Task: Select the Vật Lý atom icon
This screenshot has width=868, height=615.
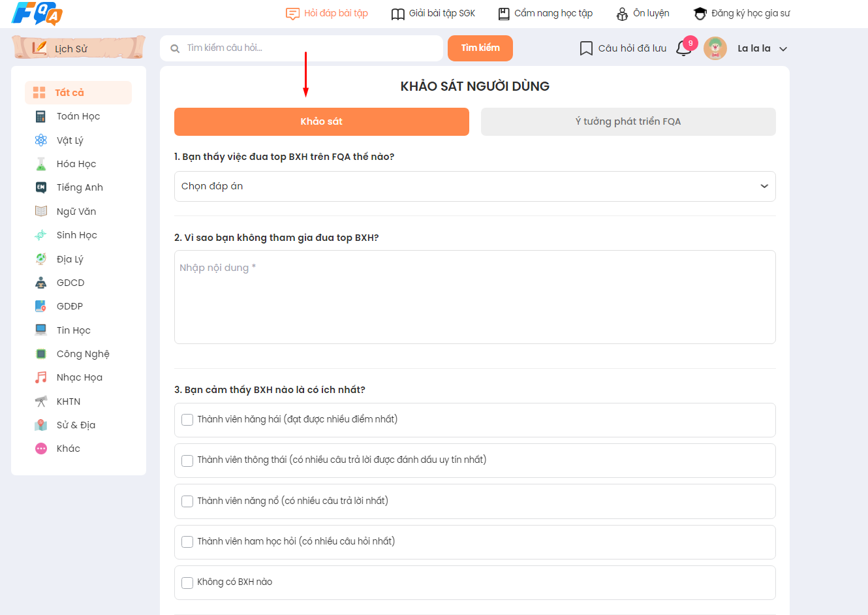Action: pos(41,140)
